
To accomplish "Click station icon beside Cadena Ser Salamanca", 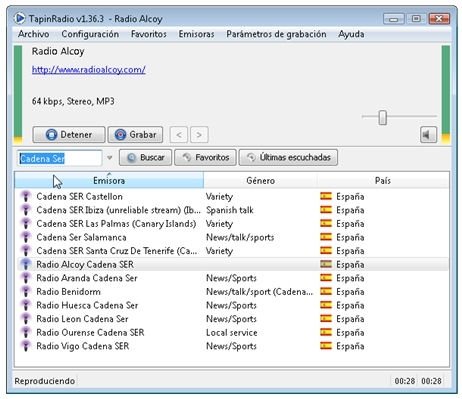I will coord(26,237).
